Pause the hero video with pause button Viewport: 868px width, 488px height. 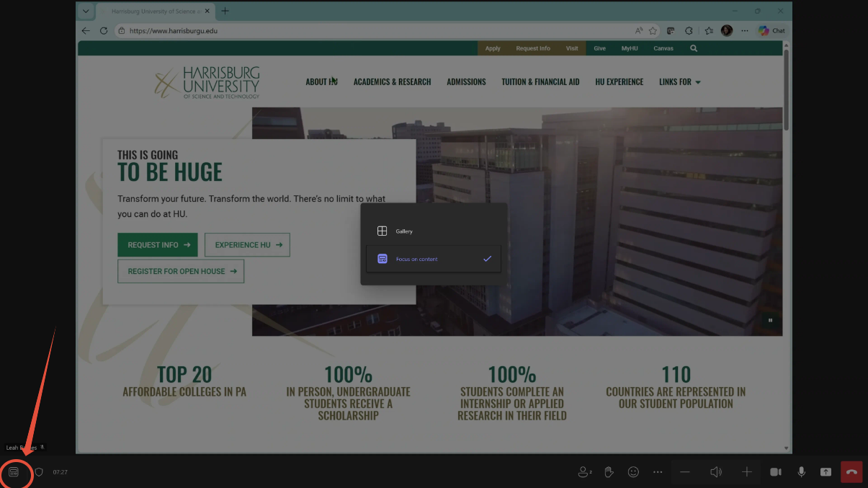tap(771, 321)
